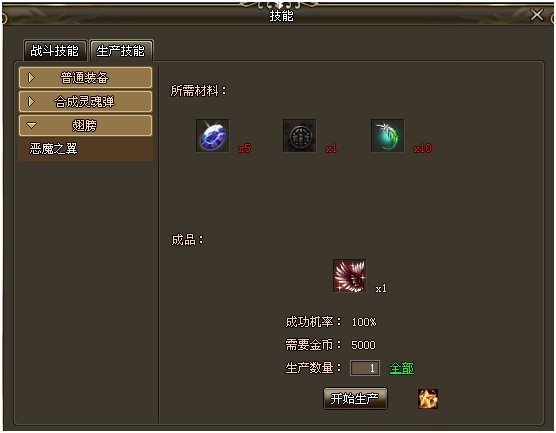Select the 恶魔之翼 recipe entry
This screenshot has width=556, height=433.
(85, 149)
